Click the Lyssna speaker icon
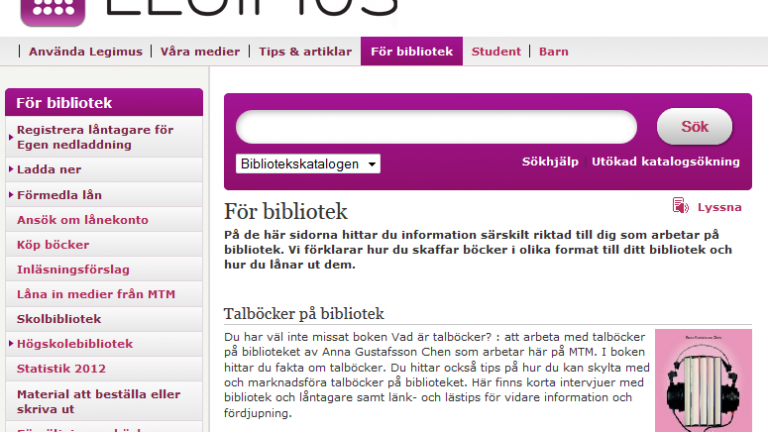 pos(680,206)
